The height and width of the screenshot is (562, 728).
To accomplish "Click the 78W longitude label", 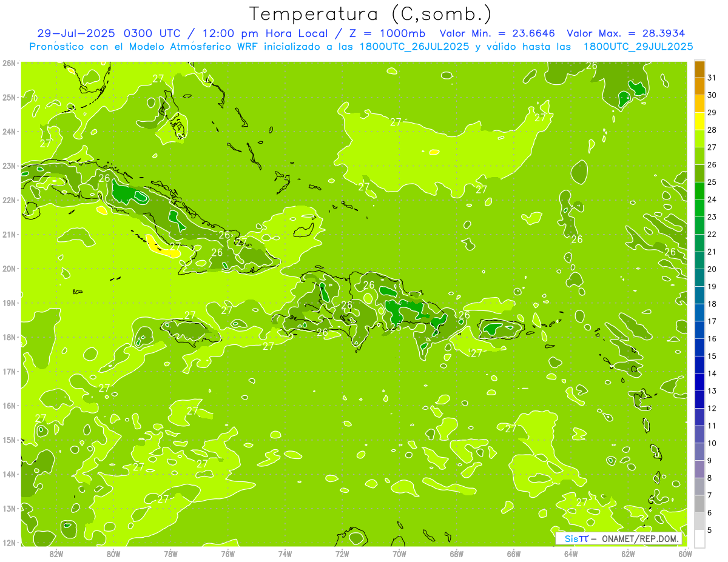I will click(170, 554).
